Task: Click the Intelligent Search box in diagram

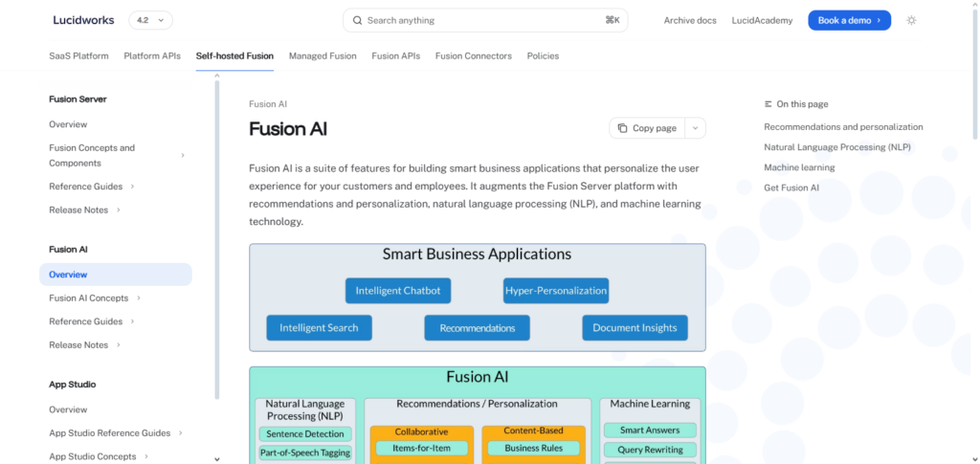Action: (x=319, y=328)
